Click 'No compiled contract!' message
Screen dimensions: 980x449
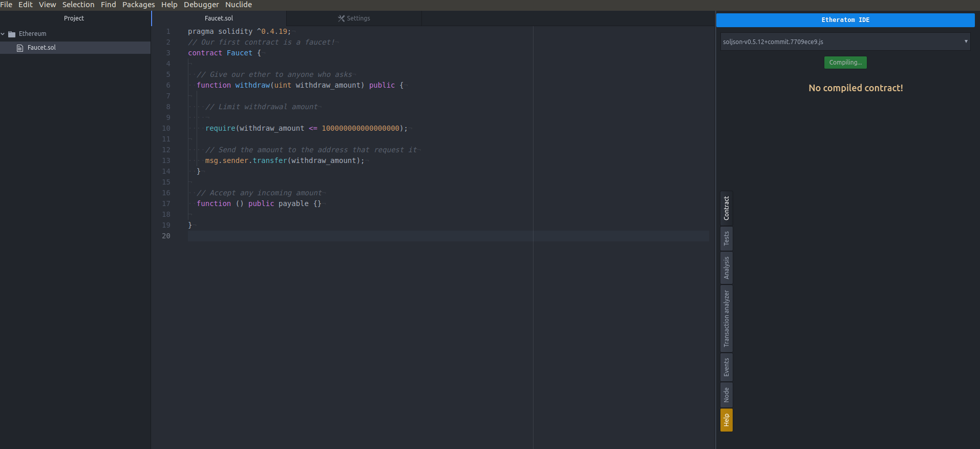(856, 88)
